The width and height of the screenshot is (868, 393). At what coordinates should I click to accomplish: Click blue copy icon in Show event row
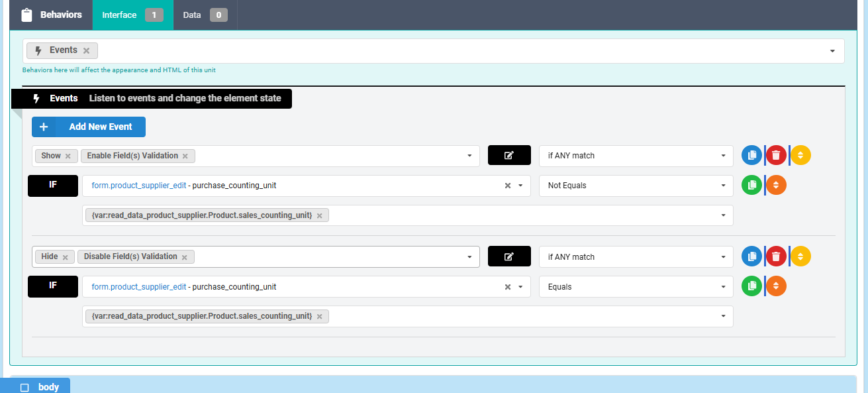[x=751, y=156]
